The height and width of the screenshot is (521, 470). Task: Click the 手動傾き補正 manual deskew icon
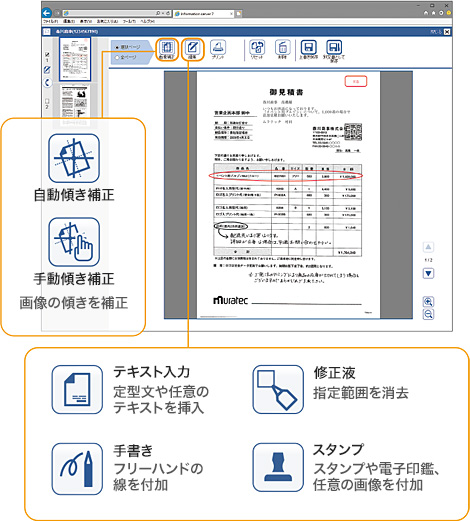tap(74, 242)
